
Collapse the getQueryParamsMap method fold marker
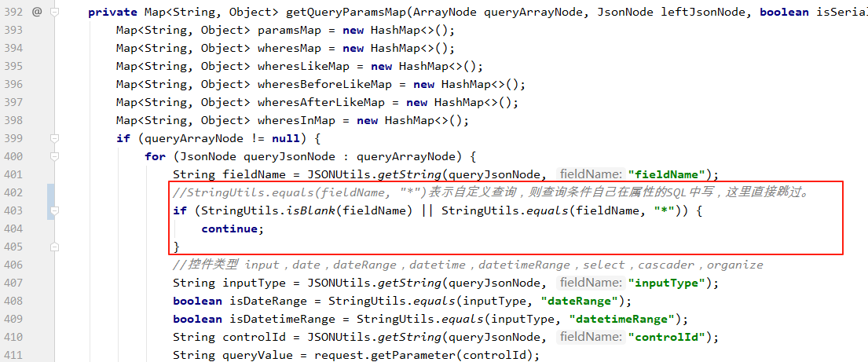coord(53,13)
